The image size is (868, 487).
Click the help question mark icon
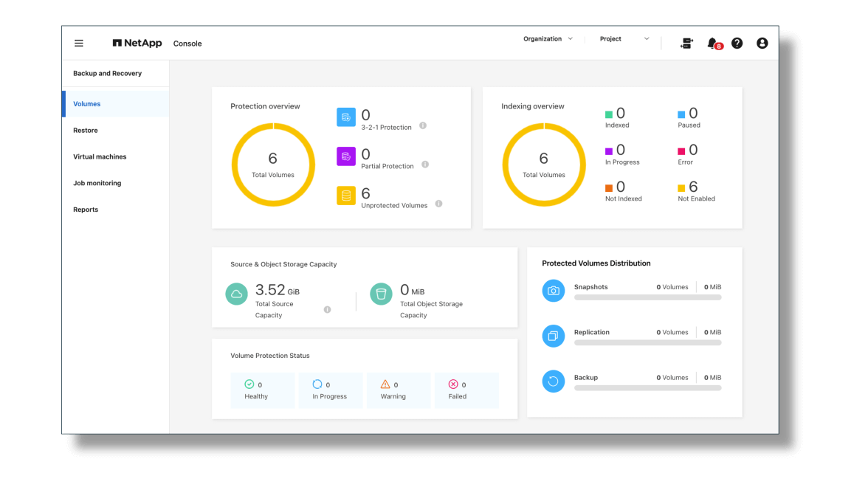[737, 44]
